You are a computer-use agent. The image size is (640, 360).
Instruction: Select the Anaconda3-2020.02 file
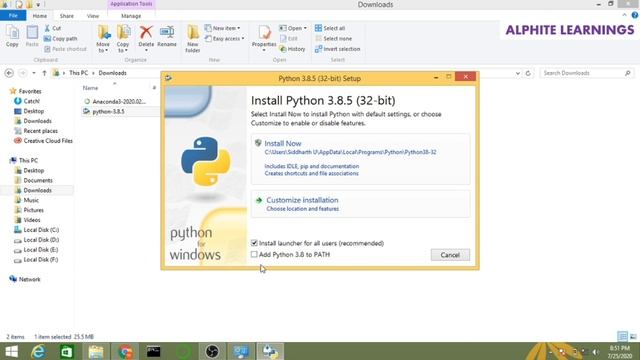point(119,102)
